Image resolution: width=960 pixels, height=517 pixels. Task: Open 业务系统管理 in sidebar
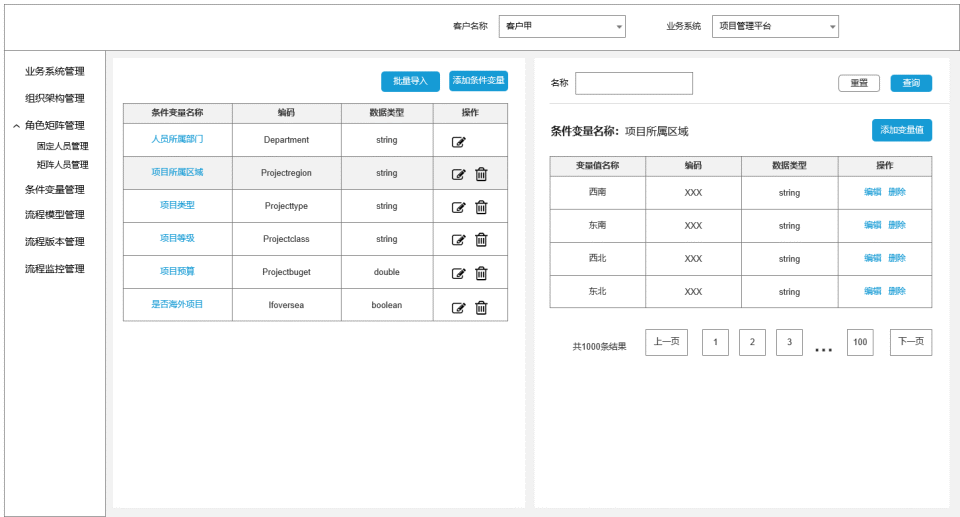tap(54, 72)
